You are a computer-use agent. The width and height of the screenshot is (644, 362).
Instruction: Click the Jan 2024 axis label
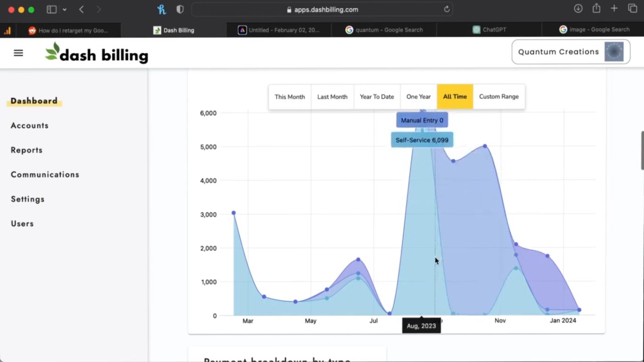click(563, 321)
